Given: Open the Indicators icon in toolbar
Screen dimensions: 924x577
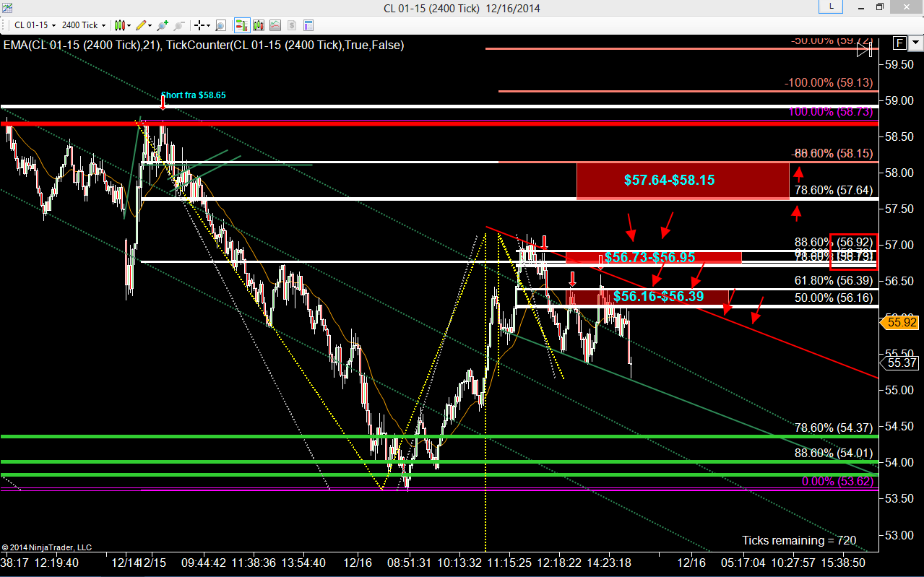Looking at the screenshot, I should coord(275,25).
